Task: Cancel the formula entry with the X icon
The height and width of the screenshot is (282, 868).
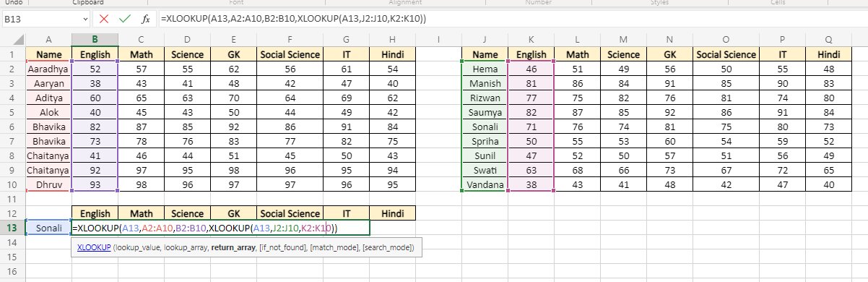Action: 105,19
